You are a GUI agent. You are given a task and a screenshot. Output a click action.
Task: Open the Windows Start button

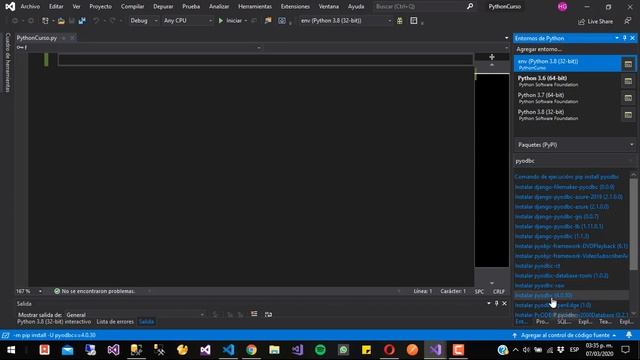click(11, 350)
